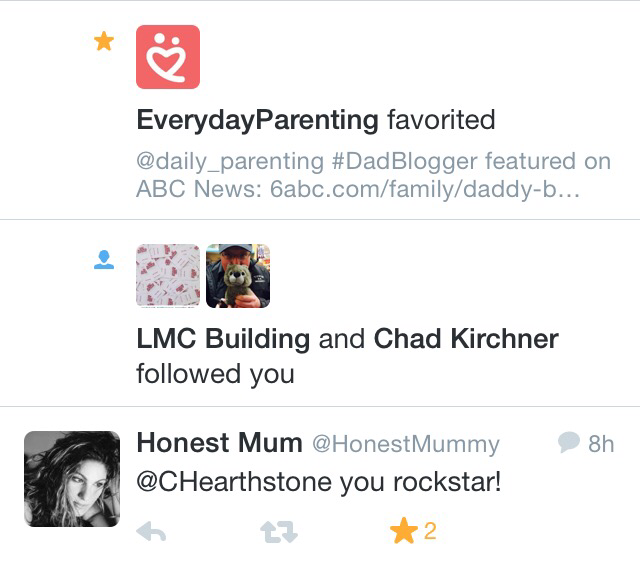This screenshot has width=640, height=562.
Task: Click the orange star favorited notification icon
Action: [x=103, y=42]
